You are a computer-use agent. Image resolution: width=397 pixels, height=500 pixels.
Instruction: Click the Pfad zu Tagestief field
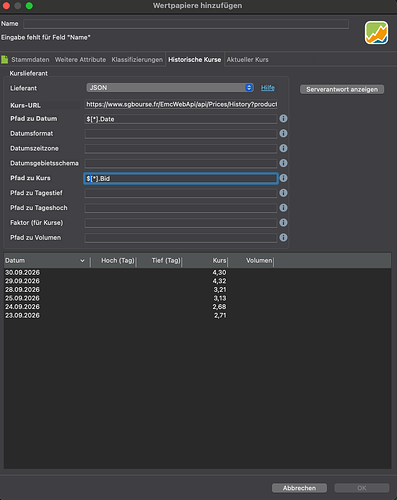[x=181, y=193]
